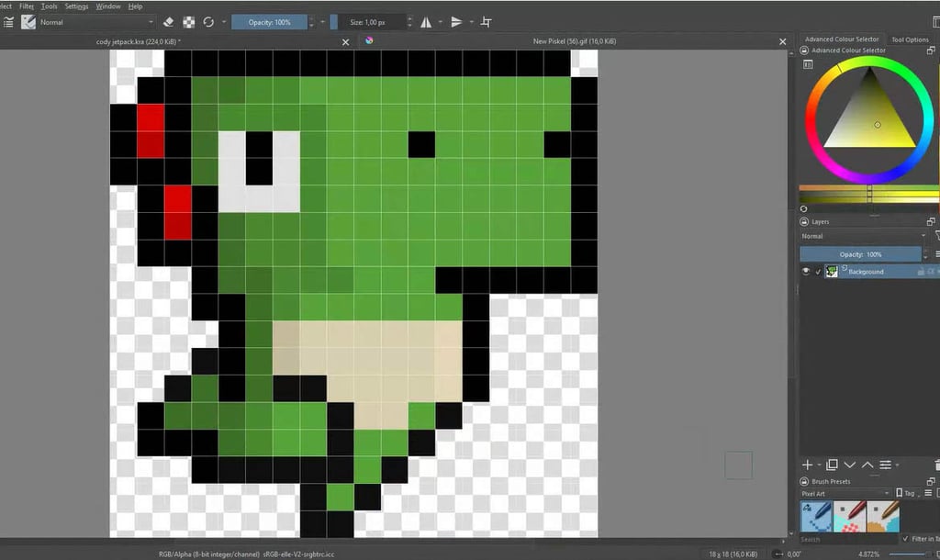This screenshot has width=940, height=560.
Task: Select the brown pixel brush preset
Action: point(883,517)
